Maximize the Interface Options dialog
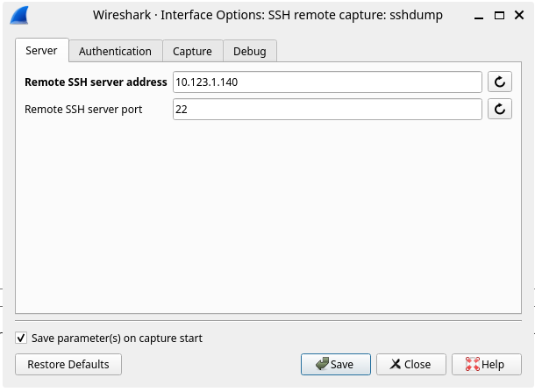535x392 pixels. pyautogui.click(x=499, y=16)
